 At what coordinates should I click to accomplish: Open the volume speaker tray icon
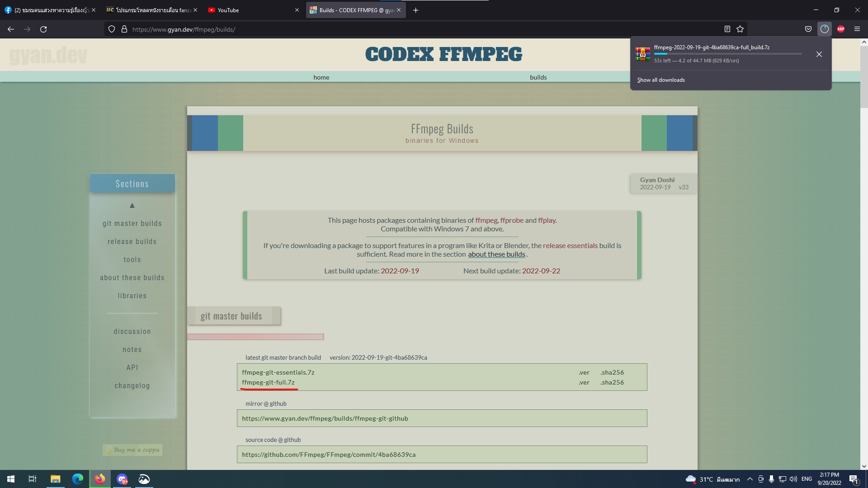click(x=793, y=479)
